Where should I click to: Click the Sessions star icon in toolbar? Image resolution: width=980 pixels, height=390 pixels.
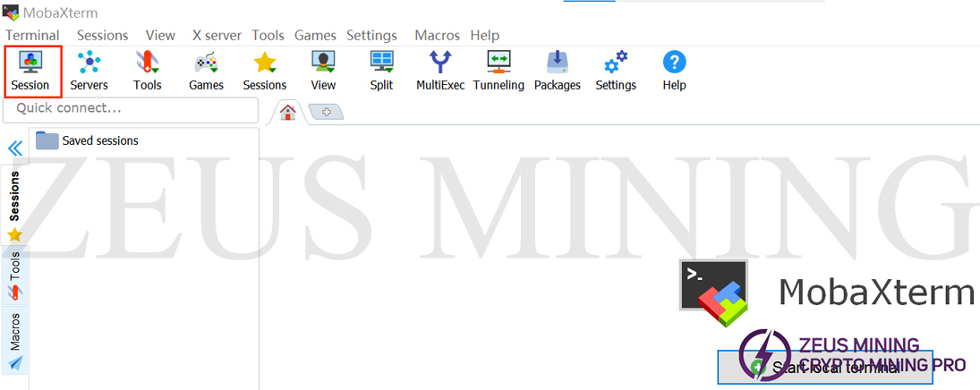[264, 71]
